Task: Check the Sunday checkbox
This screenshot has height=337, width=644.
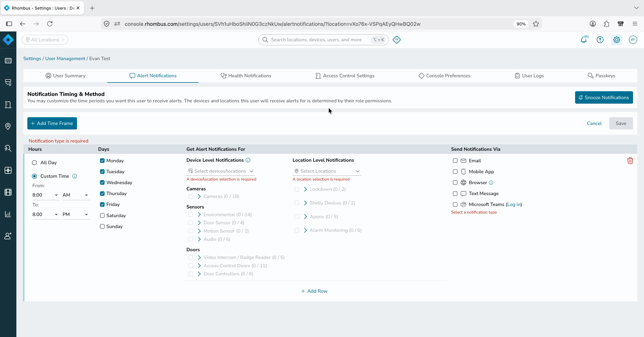Action: point(102,226)
